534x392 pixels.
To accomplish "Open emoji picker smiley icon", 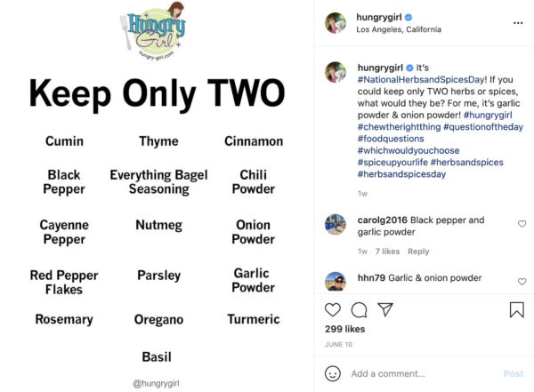I will click(333, 373).
